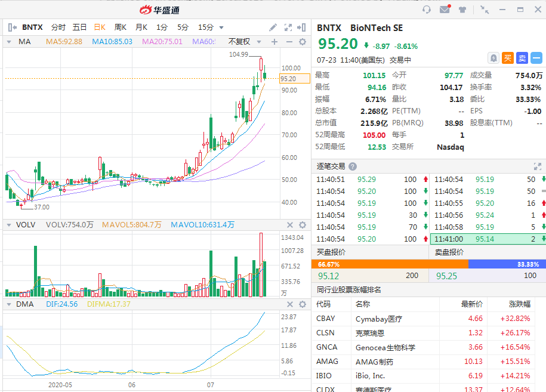Switch to 15分 fifteen-minute chart
Screen dimensions: 546x392
pyautogui.click(x=205, y=27)
